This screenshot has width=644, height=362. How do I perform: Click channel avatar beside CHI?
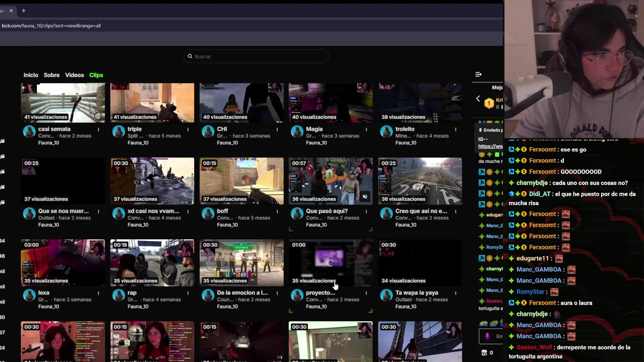[x=208, y=132]
